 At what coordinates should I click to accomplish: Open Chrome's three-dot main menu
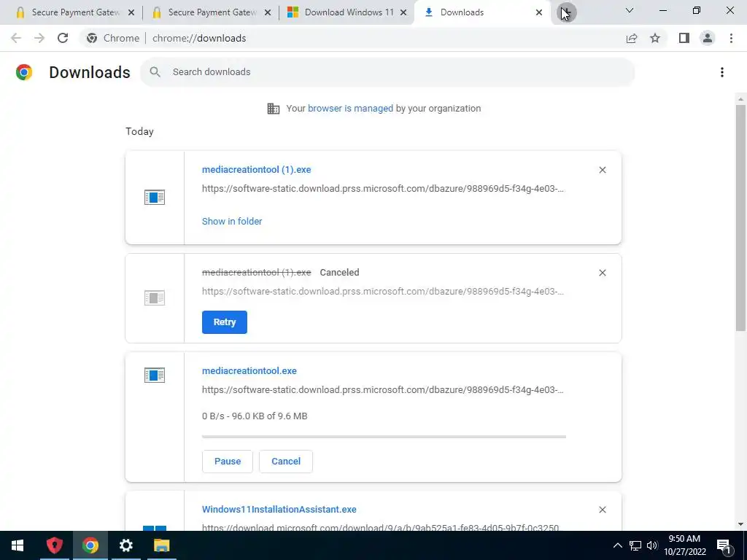pos(731,38)
